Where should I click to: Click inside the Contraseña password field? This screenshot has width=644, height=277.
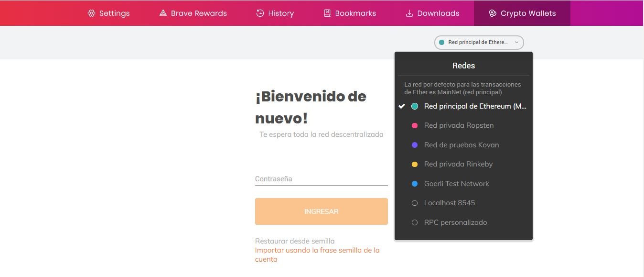click(321, 178)
